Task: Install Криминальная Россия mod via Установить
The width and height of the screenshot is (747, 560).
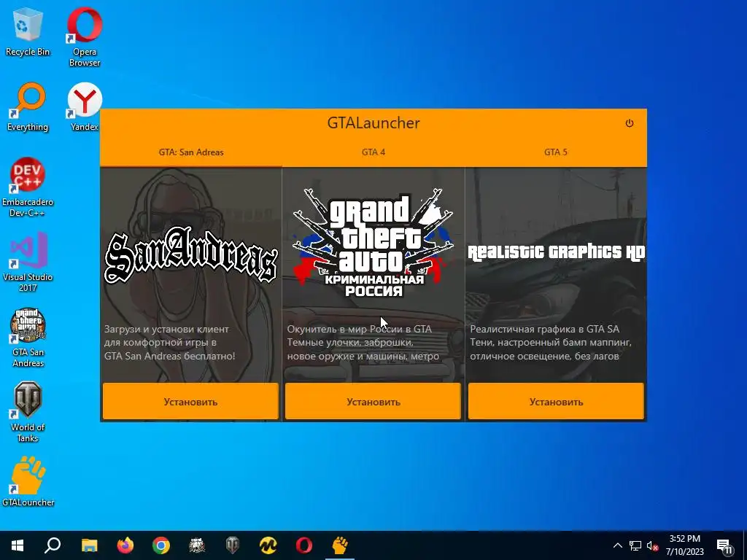Action: (373, 402)
